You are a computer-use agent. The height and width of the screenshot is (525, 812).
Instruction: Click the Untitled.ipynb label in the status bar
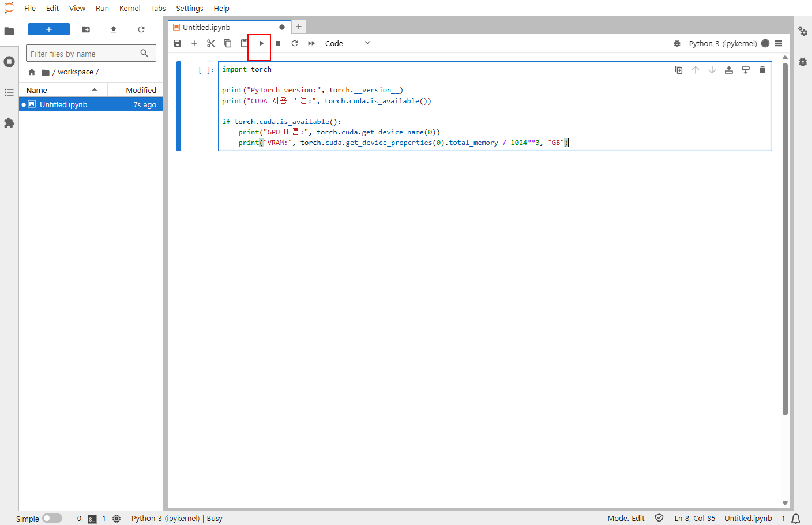(x=748, y=519)
